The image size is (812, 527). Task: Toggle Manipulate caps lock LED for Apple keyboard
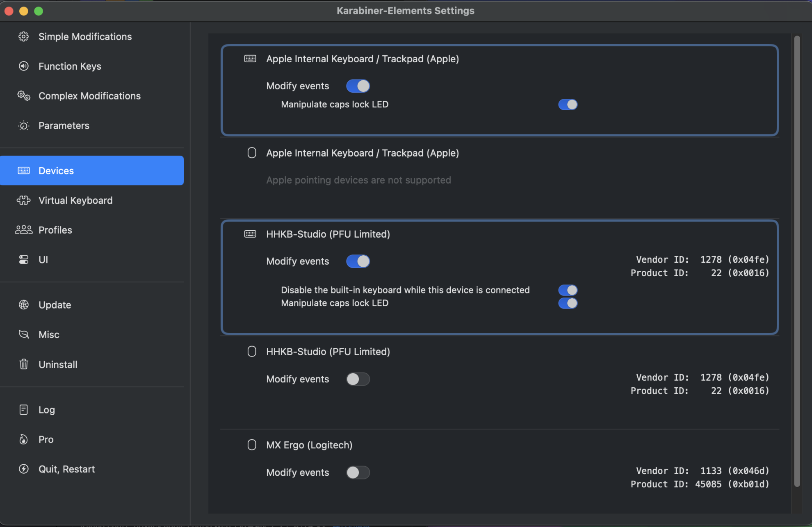point(568,104)
